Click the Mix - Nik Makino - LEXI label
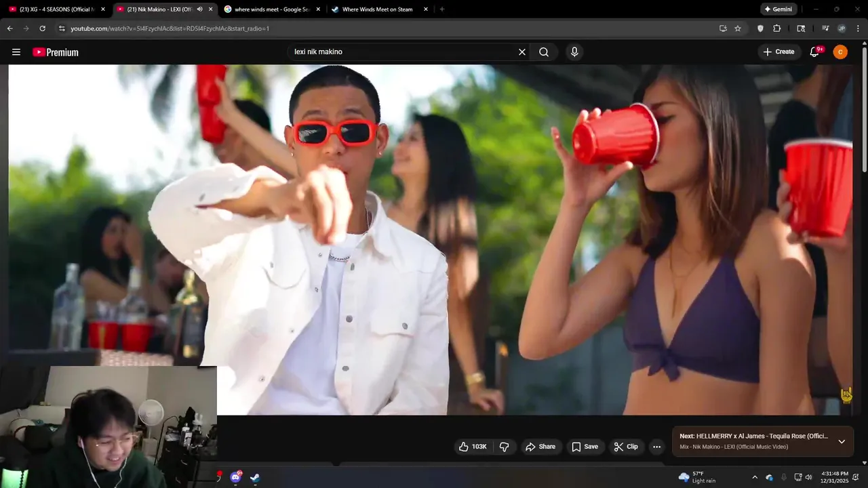The image size is (868, 488). coord(734,447)
